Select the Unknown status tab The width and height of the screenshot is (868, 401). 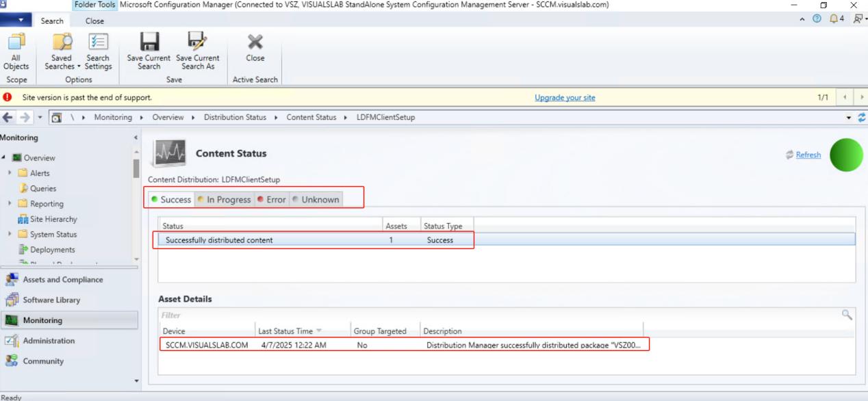pos(316,200)
